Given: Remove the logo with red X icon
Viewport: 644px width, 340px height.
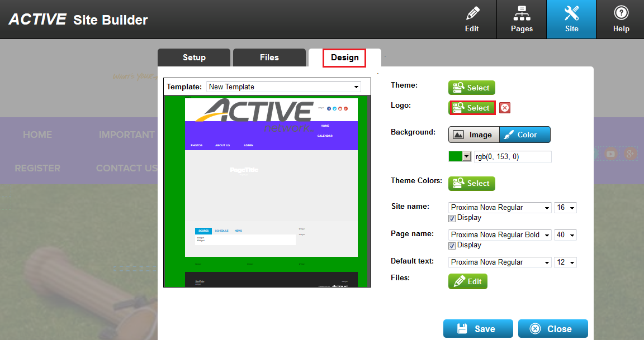Looking at the screenshot, I should 505,108.
